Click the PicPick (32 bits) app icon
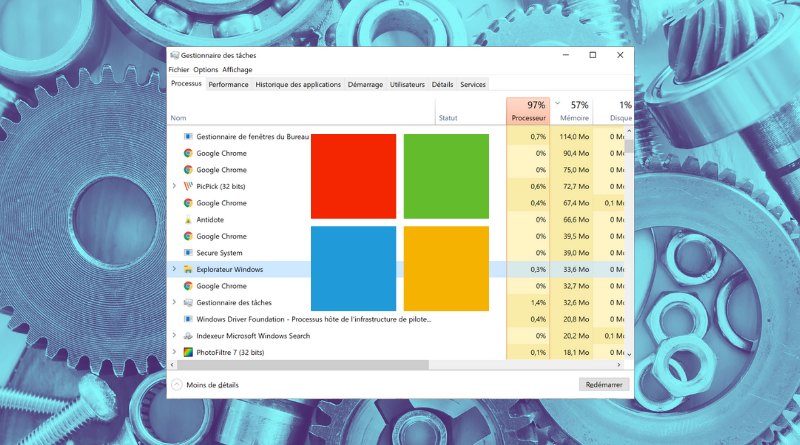The image size is (800, 445). tap(188, 186)
